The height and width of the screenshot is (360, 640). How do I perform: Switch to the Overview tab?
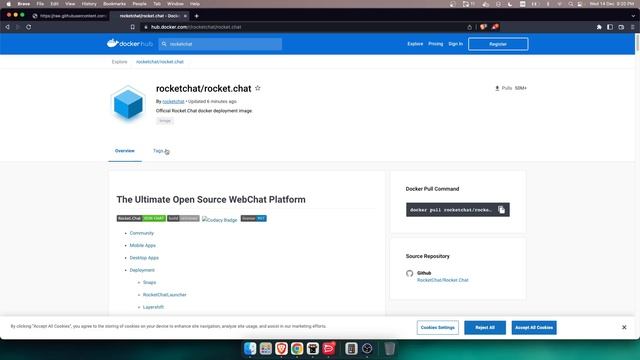(124, 151)
